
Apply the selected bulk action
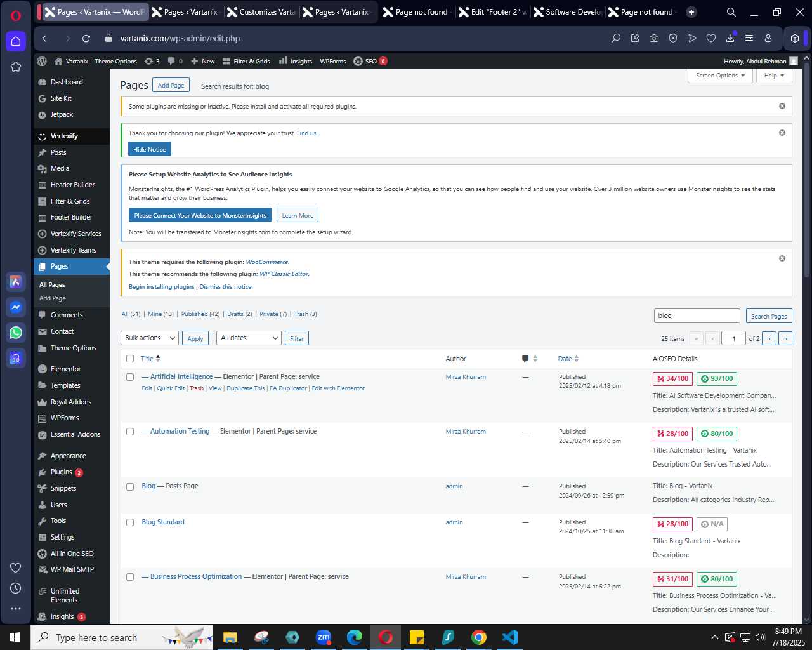point(195,338)
